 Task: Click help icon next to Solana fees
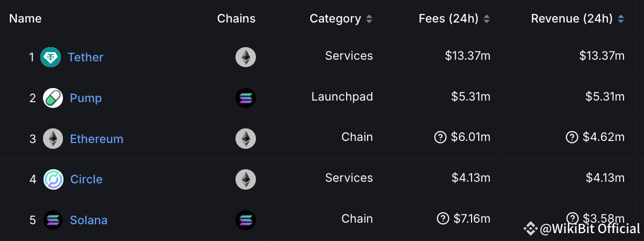point(443,218)
